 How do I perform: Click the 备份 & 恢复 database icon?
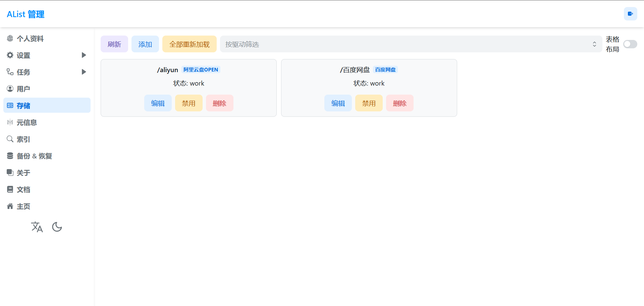point(10,156)
